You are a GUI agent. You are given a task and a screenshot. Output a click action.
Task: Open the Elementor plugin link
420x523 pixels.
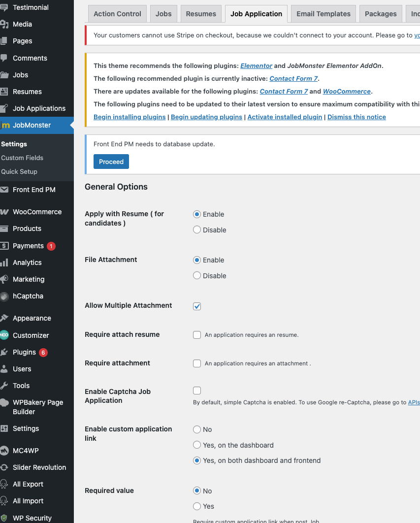[x=256, y=65]
